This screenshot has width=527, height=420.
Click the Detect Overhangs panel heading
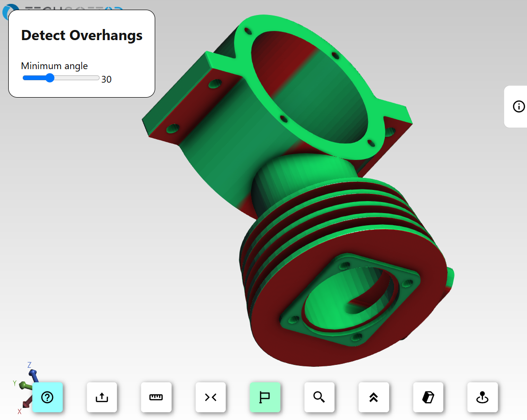click(x=82, y=35)
